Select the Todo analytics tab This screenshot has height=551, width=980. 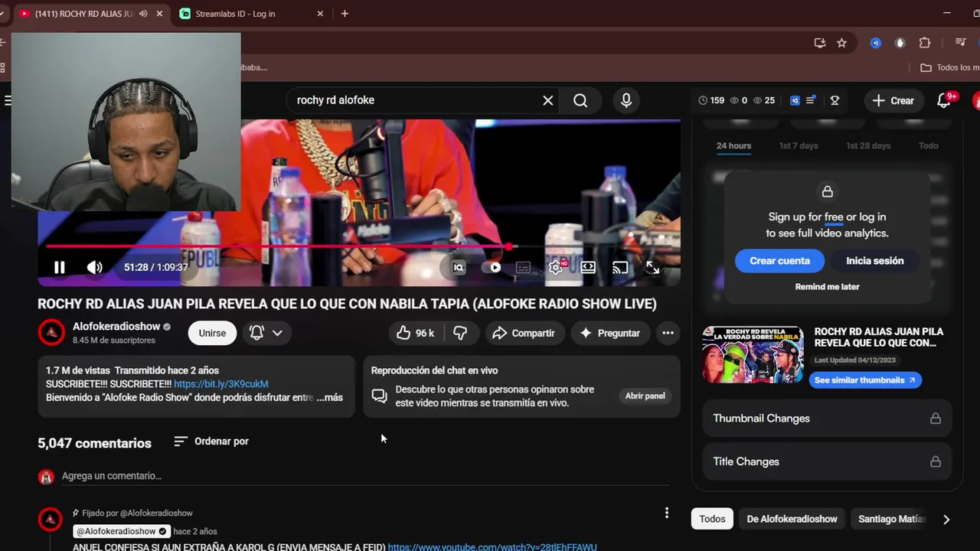tap(928, 145)
